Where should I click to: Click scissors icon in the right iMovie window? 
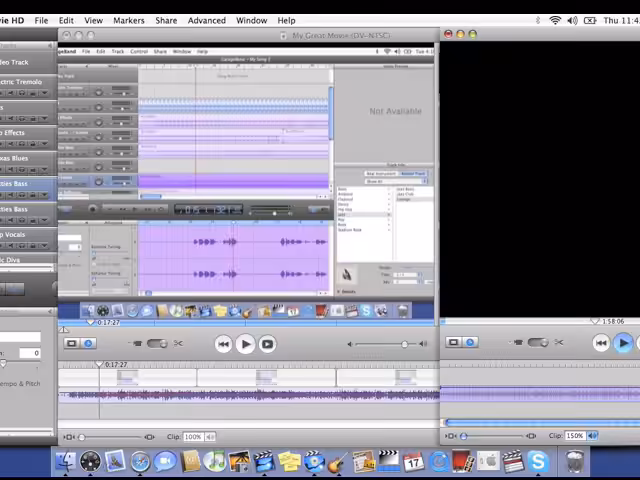point(559,342)
